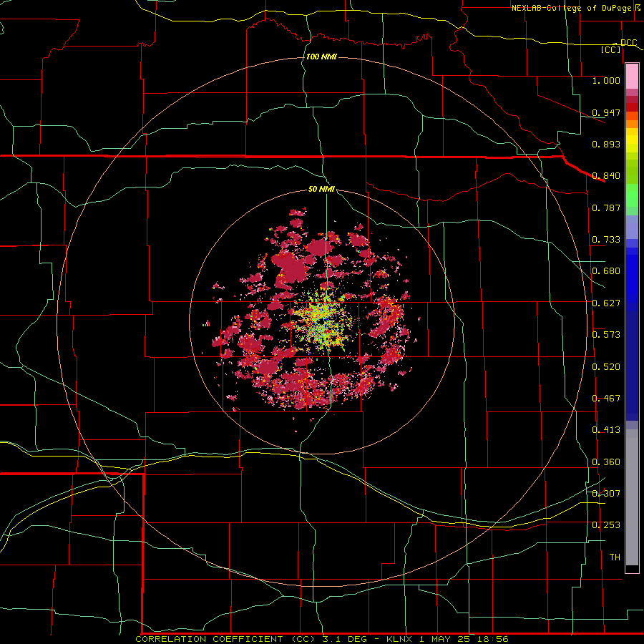
Task: Pick the bright green band on the color bar
Action: [632, 195]
